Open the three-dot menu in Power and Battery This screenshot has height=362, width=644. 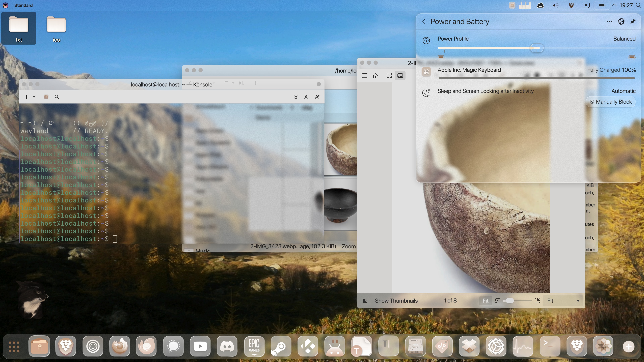coord(609,22)
